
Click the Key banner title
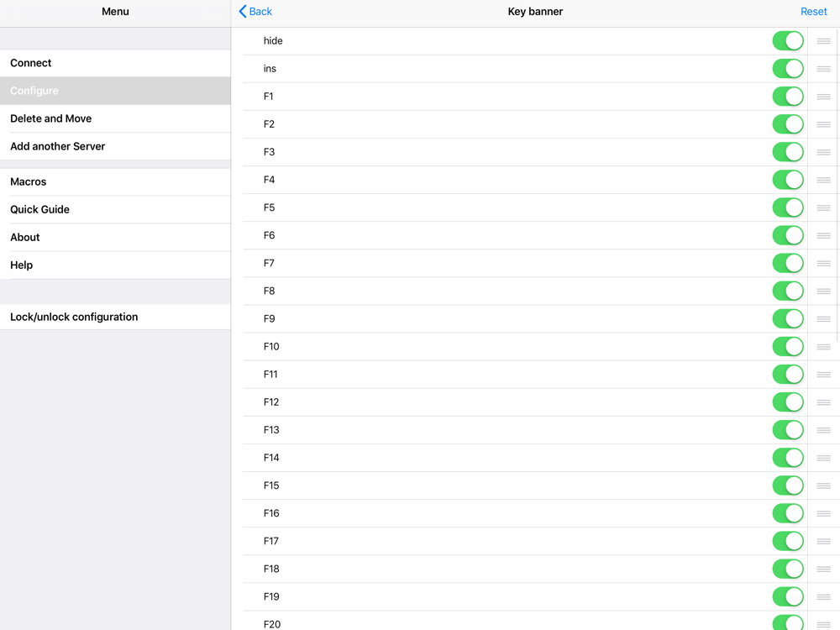(x=535, y=11)
